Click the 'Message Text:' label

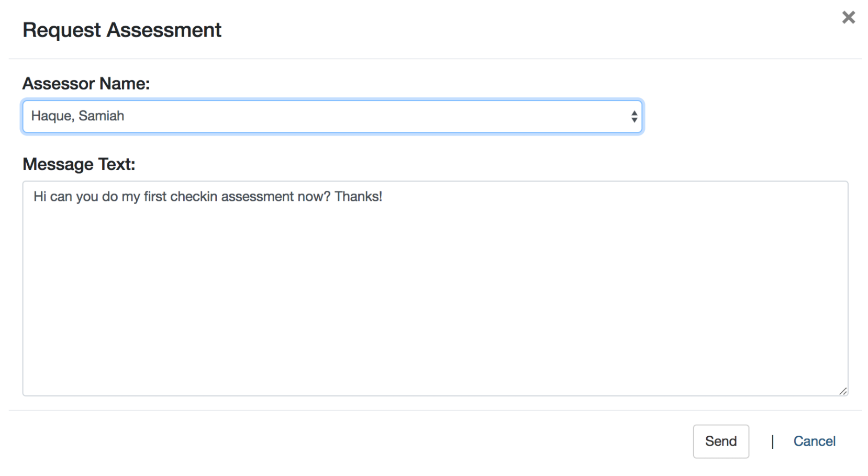[x=79, y=164]
